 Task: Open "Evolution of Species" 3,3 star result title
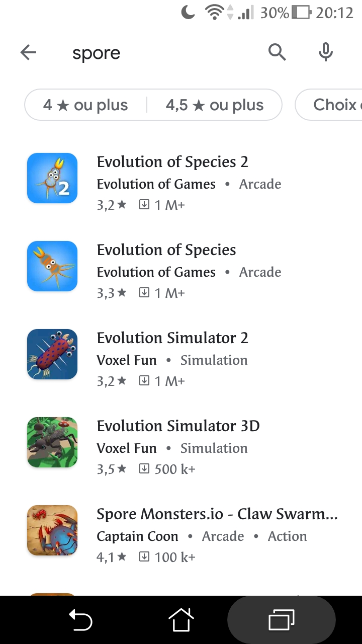(x=166, y=250)
